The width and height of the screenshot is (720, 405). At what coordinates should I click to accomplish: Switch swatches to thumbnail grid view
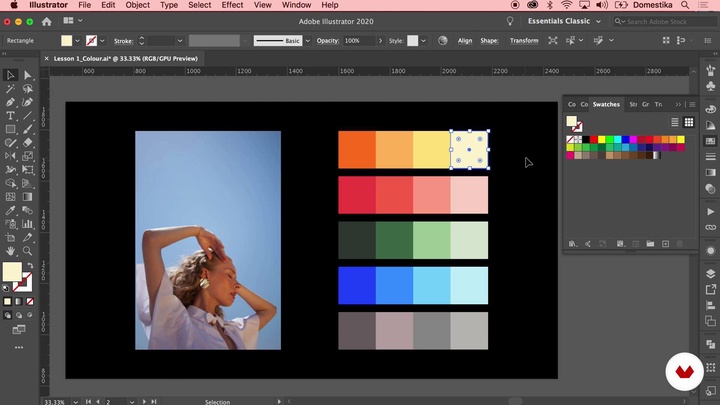689,122
